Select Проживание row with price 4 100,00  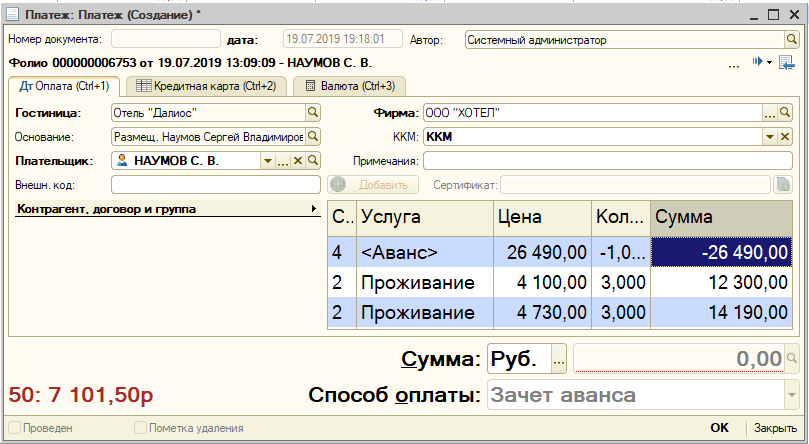(560, 282)
